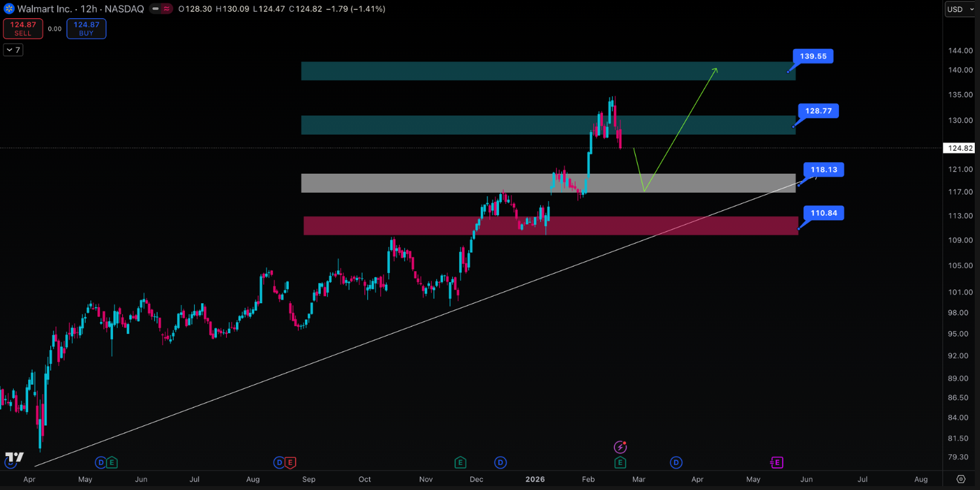This screenshot has height=490, width=980.
Task: Click the red earnings E marker near September
Action: tap(291, 463)
